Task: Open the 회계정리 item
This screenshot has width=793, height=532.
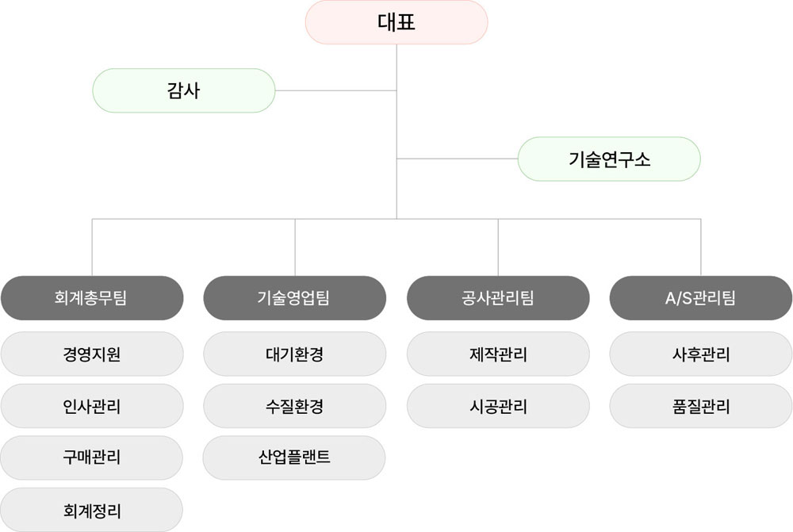Action: click(x=92, y=509)
